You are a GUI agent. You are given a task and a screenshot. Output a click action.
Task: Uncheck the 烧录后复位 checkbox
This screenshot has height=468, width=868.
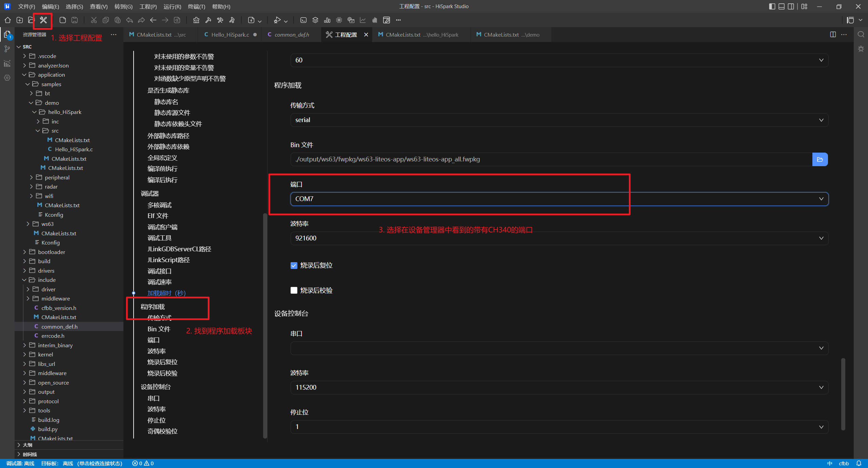pos(294,266)
